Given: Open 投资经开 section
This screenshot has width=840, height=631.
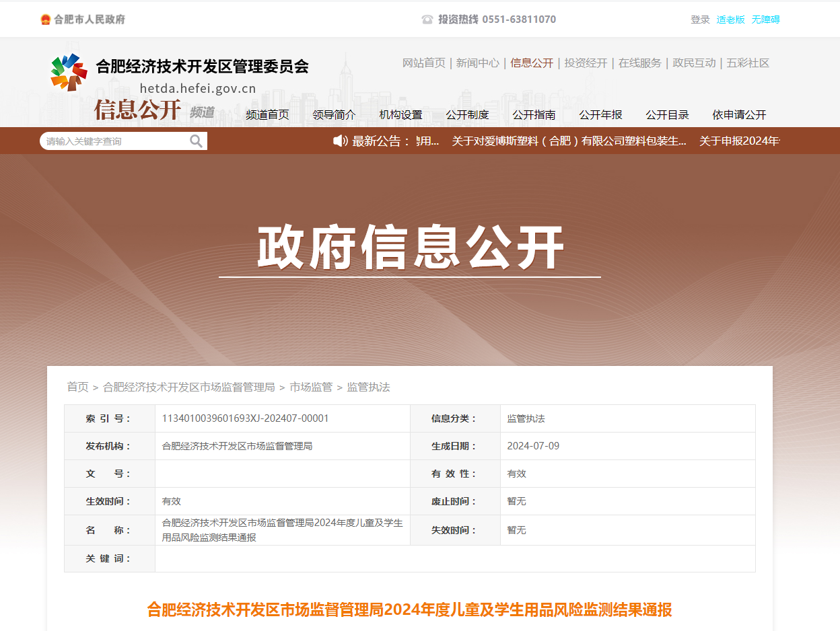Looking at the screenshot, I should (586, 63).
